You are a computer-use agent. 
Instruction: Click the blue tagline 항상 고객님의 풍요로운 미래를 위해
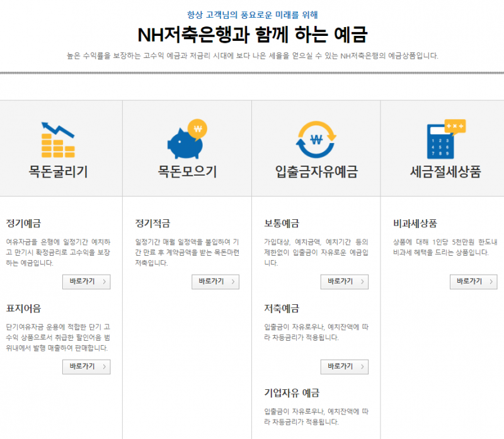(253, 14)
